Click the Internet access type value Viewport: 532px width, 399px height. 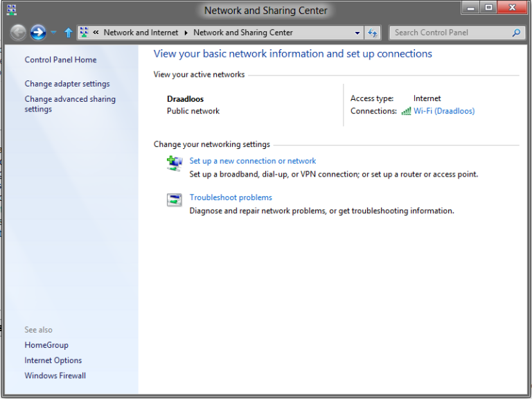point(427,98)
